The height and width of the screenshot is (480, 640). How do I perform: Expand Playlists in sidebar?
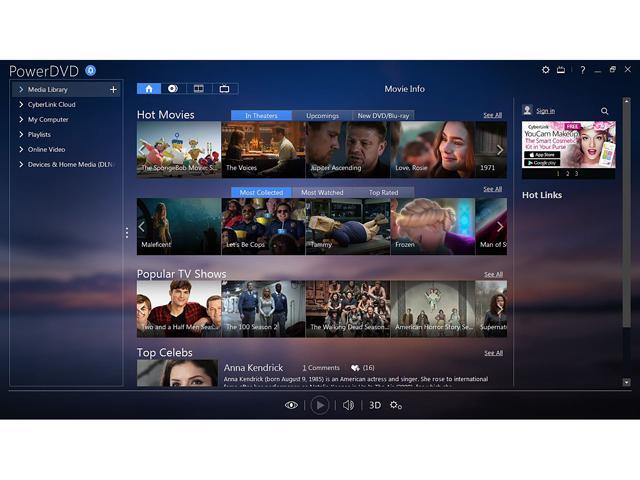[21, 134]
